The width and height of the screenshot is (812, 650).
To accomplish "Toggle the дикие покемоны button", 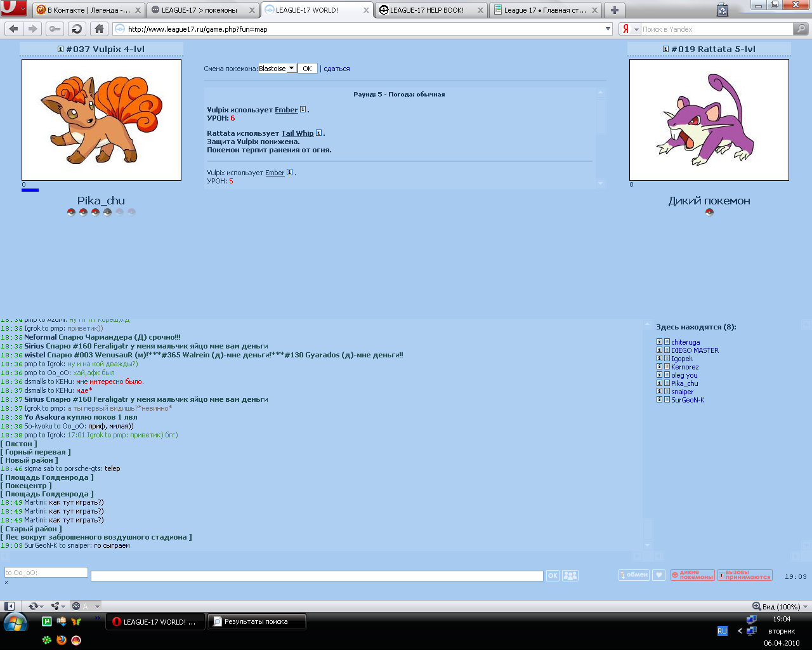I will [x=693, y=575].
